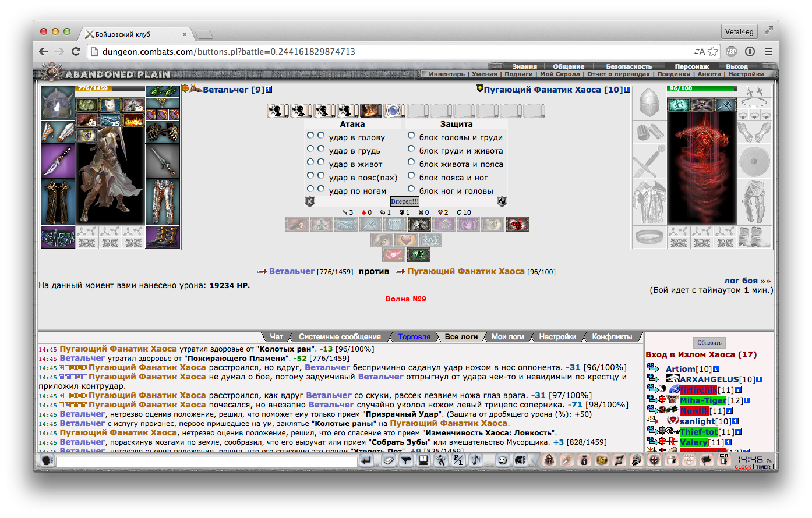Select блок живота и пояса radio
This screenshot has width=812, height=518.
click(411, 162)
